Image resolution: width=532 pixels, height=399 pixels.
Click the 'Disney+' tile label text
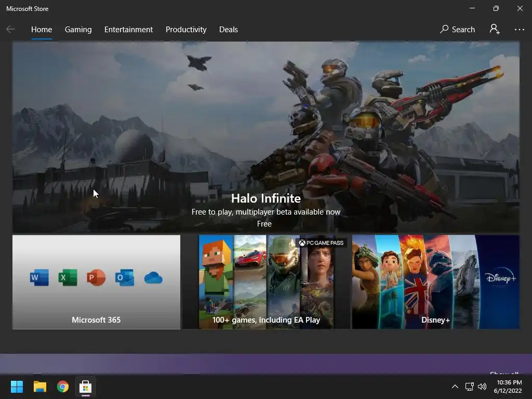click(435, 320)
